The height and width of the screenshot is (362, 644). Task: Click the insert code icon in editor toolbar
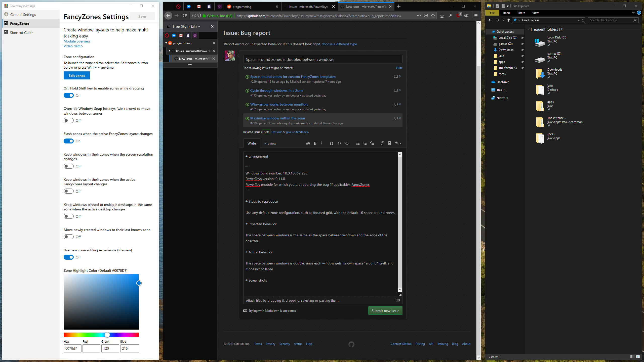339,143
